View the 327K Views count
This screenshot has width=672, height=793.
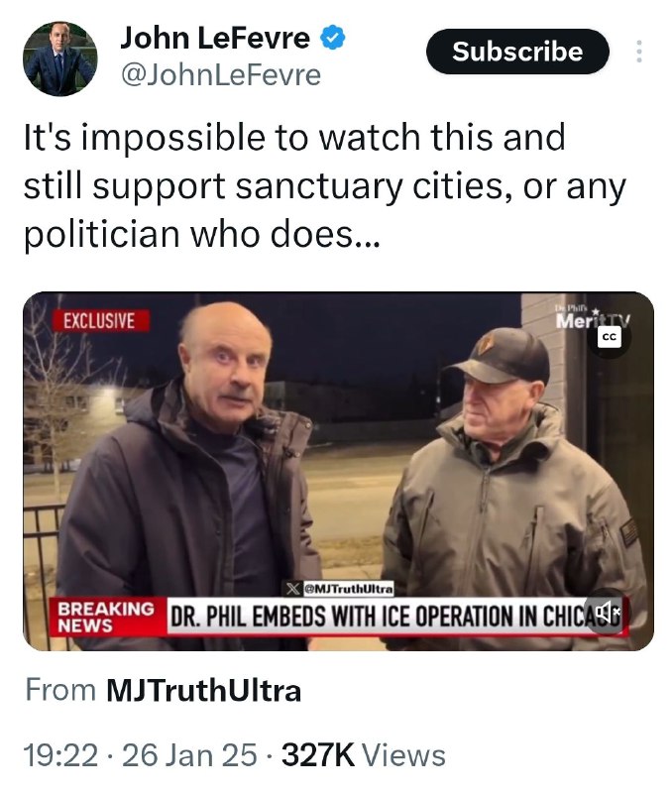363,755
